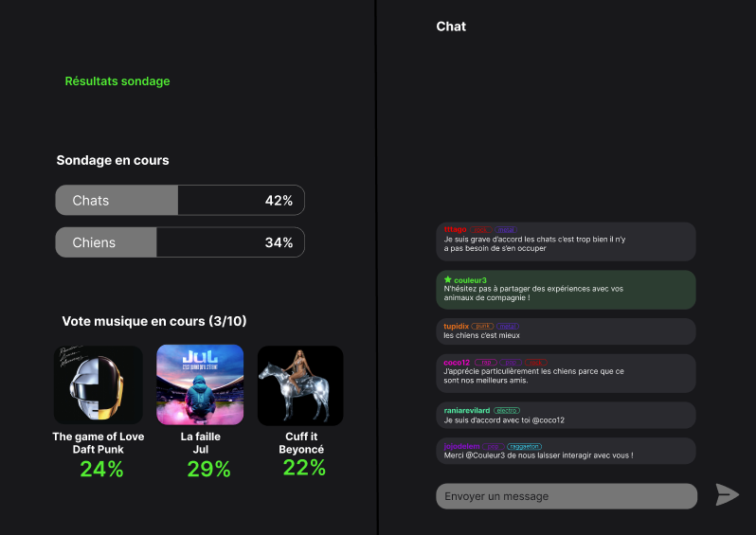Click the coco12 username in chat
Image resolution: width=756 pixels, height=535 pixels.
point(457,363)
